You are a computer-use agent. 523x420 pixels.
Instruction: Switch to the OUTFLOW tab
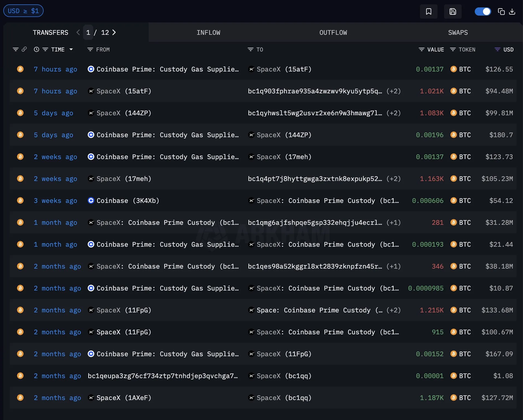tap(333, 33)
